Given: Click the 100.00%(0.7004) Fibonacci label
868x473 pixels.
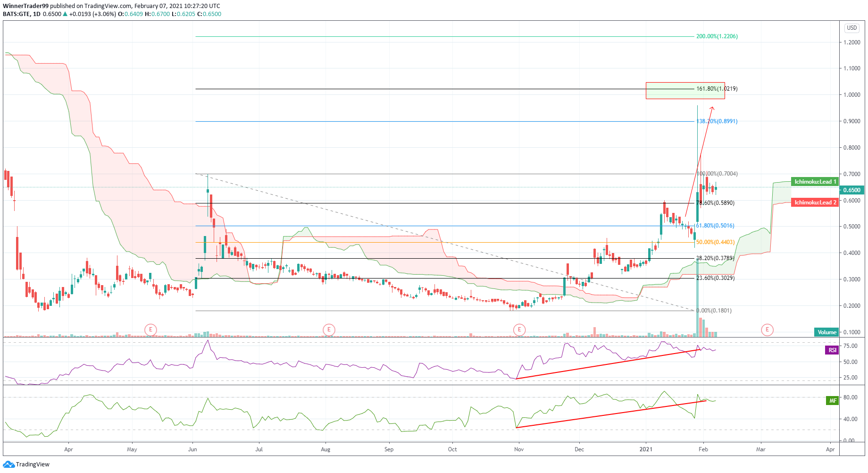Looking at the screenshot, I should tap(717, 174).
